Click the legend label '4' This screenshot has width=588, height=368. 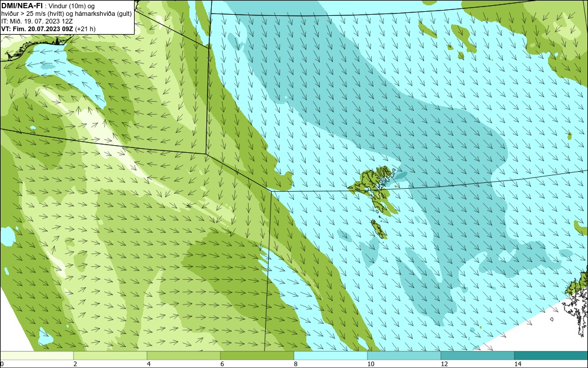click(x=149, y=364)
